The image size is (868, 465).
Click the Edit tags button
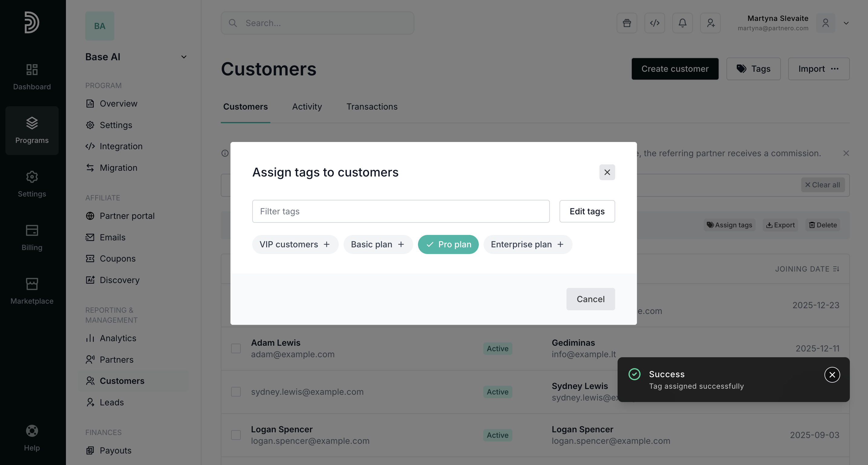tap(587, 211)
